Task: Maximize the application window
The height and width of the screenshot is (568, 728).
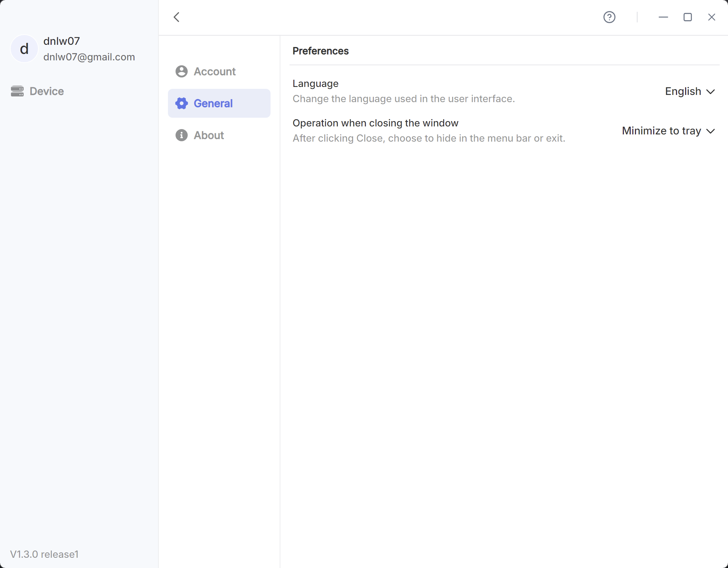Action: tap(687, 17)
